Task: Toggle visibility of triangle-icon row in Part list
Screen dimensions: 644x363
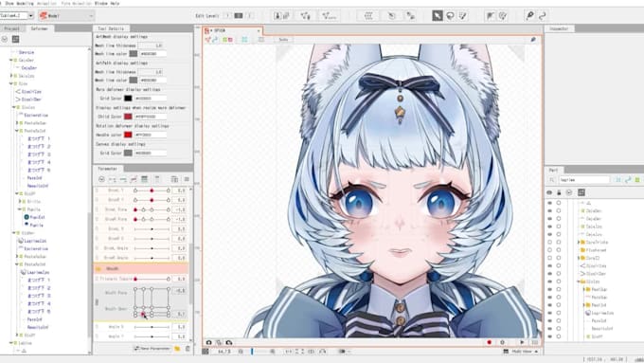Action: [x=550, y=203]
